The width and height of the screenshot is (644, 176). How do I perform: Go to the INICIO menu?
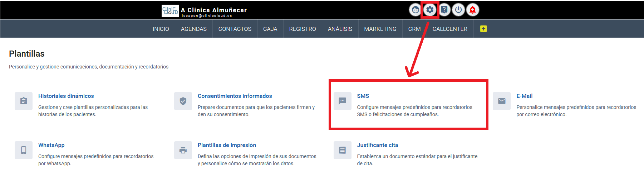point(161,29)
